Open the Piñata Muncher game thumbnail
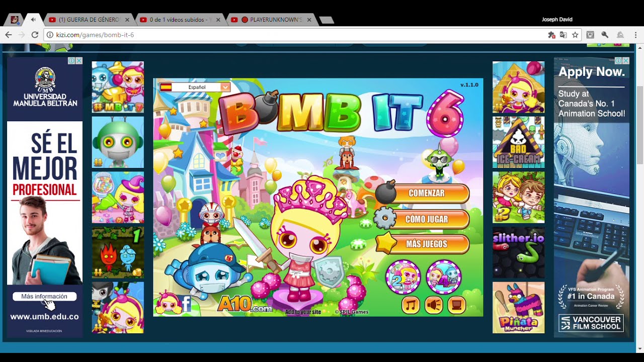Image resolution: width=644 pixels, height=362 pixels. click(518, 307)
